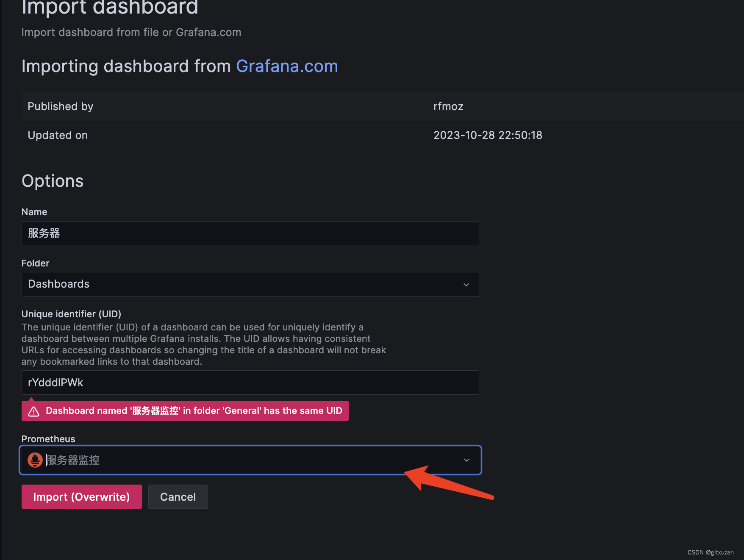Viewport: 744px width, 560px height.
Task: Select the updated date 2023-10-28 22:50:18
Action: [488, 135]
